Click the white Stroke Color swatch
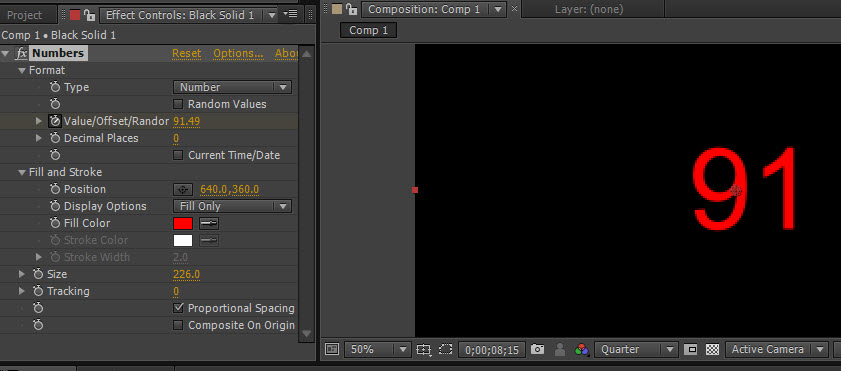 point(183,240)
